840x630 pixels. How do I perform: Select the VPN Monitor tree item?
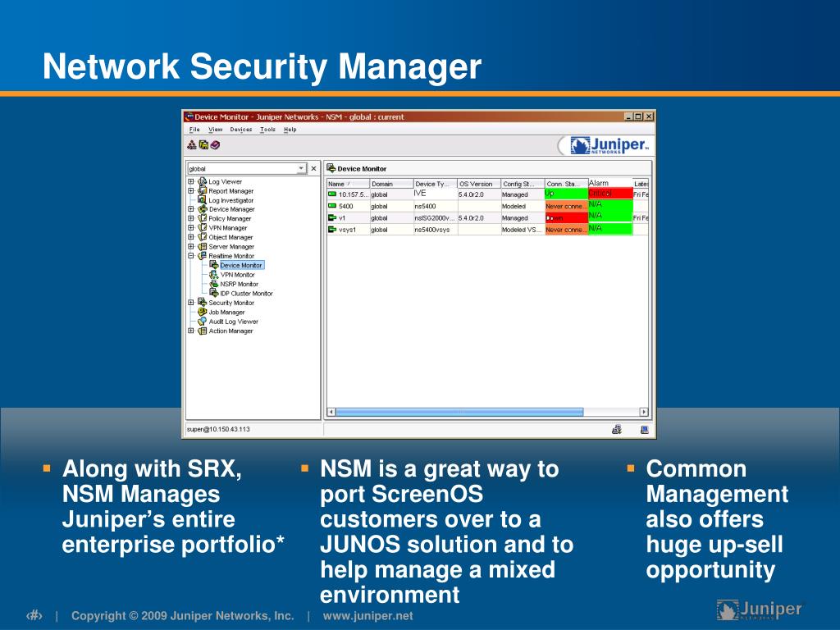237,275
